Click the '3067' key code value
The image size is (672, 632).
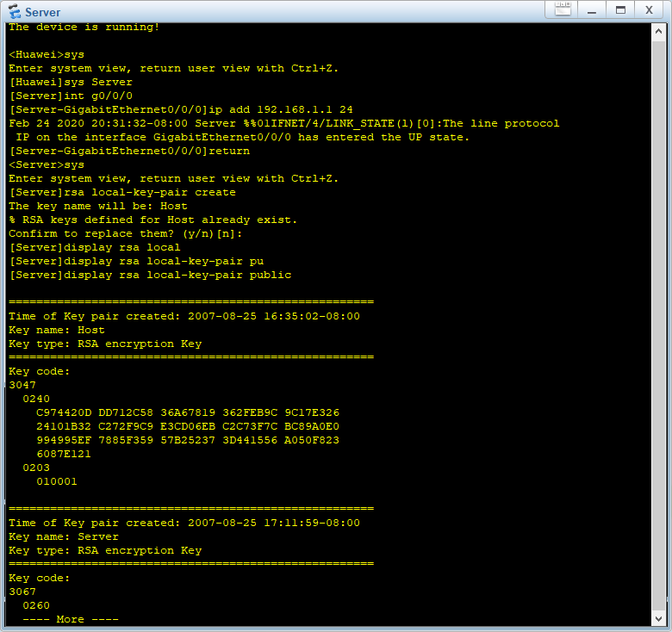tap(22, 592)
